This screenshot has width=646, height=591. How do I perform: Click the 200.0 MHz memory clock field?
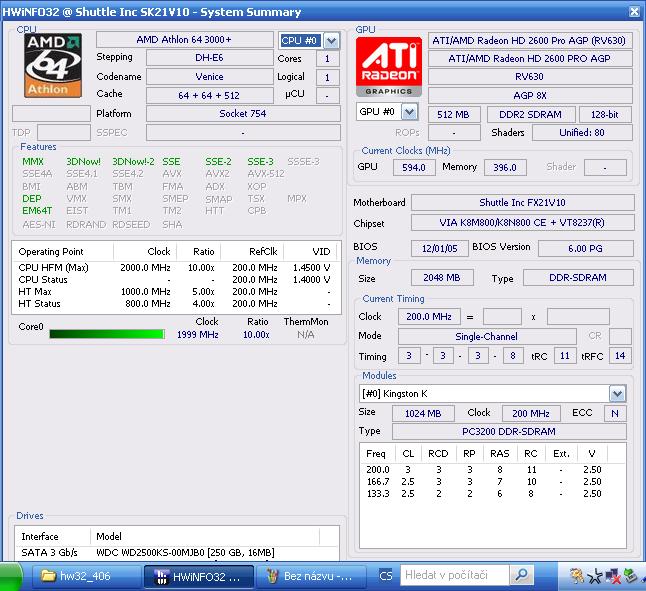[x=429, y=317]
